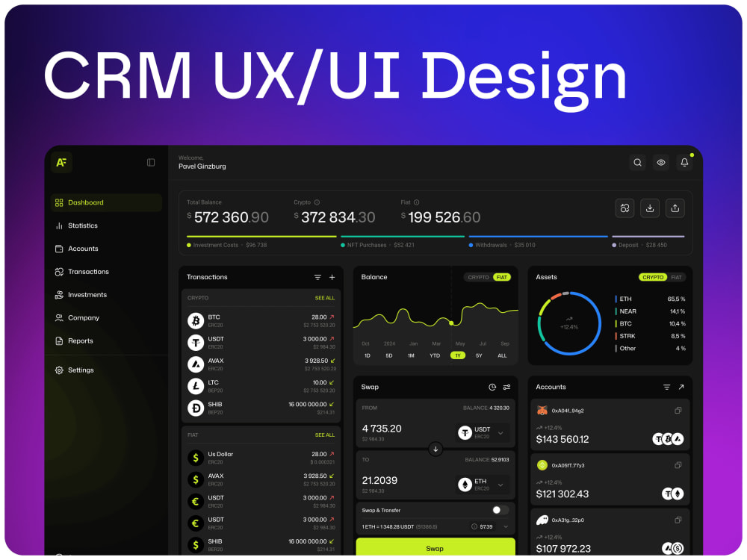Toggle balance visibility eye icon
Image resolution: width=747 pixels, height=560 pixels.
[x=661, y=162]
